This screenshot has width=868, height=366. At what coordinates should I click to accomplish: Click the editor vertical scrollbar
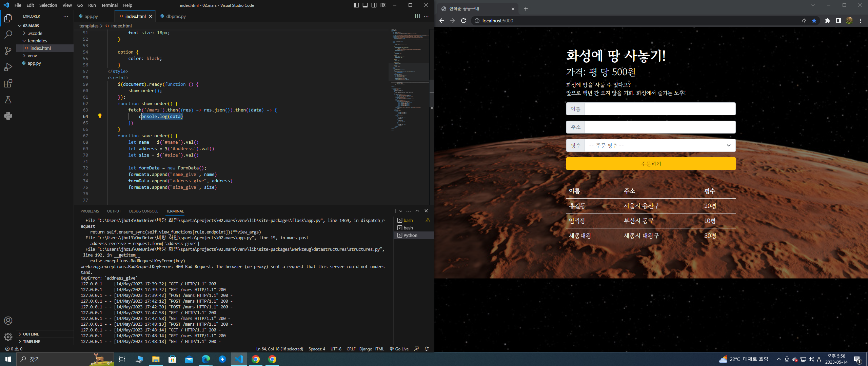432,94
